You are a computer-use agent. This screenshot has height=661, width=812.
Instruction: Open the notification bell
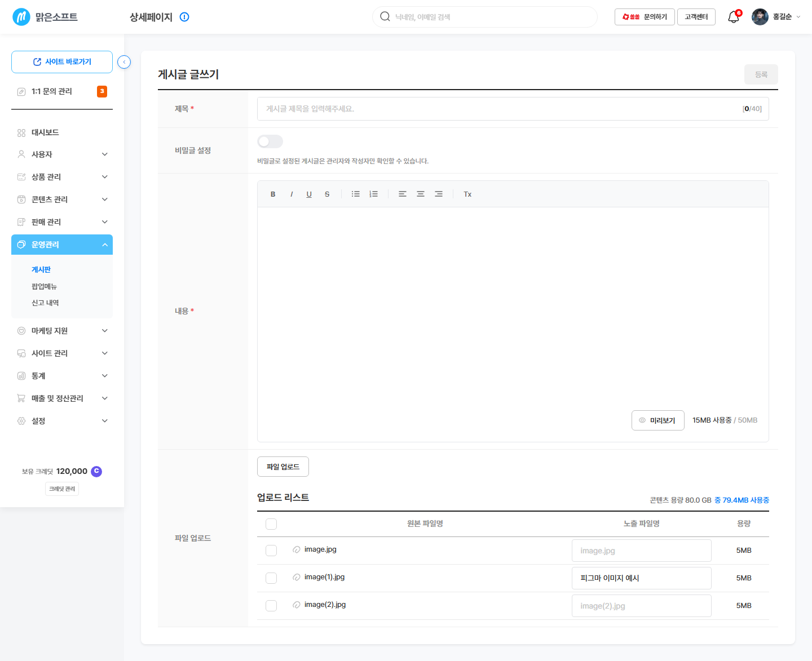(x=734, y=17)
